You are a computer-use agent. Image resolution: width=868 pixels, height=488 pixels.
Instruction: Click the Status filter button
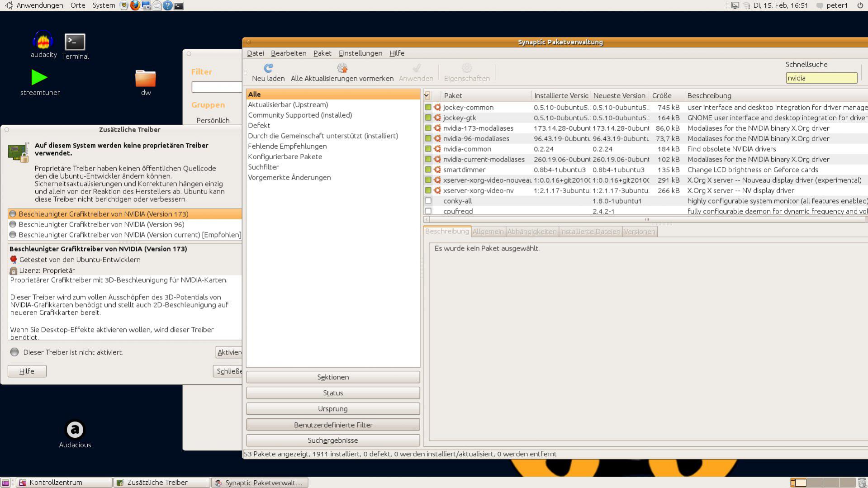333,393
